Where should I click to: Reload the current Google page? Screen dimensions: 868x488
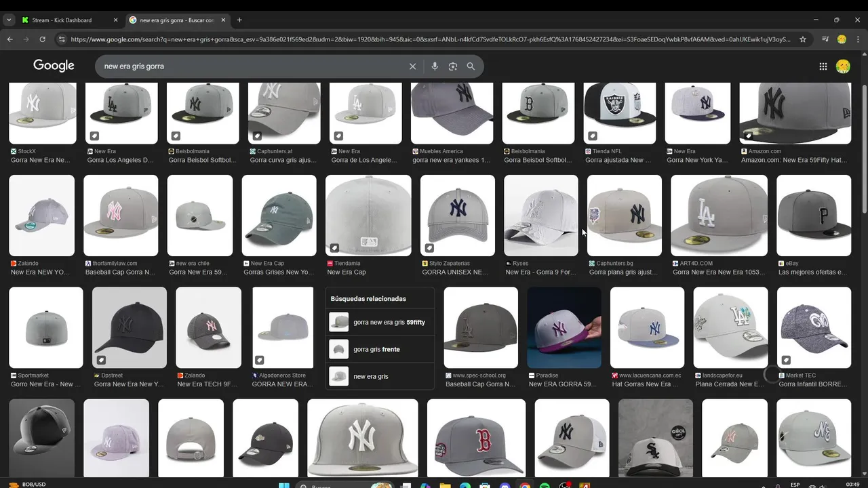tap(42, 39)
